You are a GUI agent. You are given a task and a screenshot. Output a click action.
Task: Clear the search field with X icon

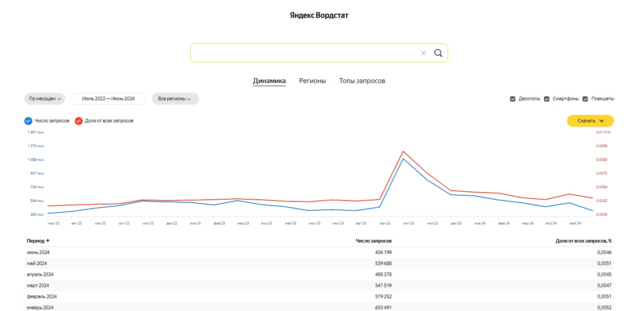[x=424, y=53]
